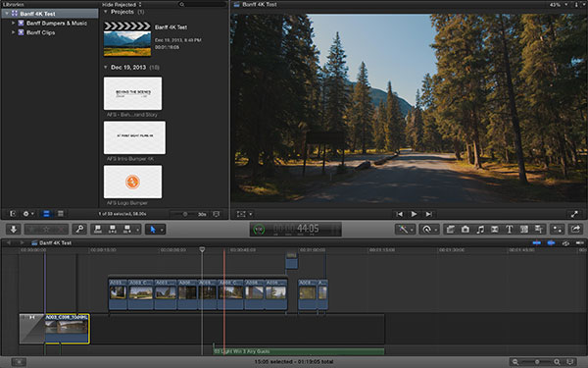Click the Retime speedometer icon

tap(426, 229)
